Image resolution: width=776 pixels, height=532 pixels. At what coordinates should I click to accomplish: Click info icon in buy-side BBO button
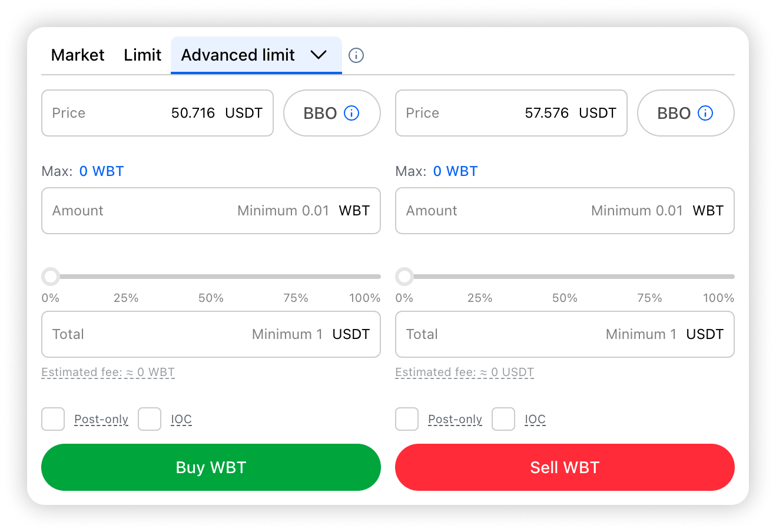tap(351, 113)
